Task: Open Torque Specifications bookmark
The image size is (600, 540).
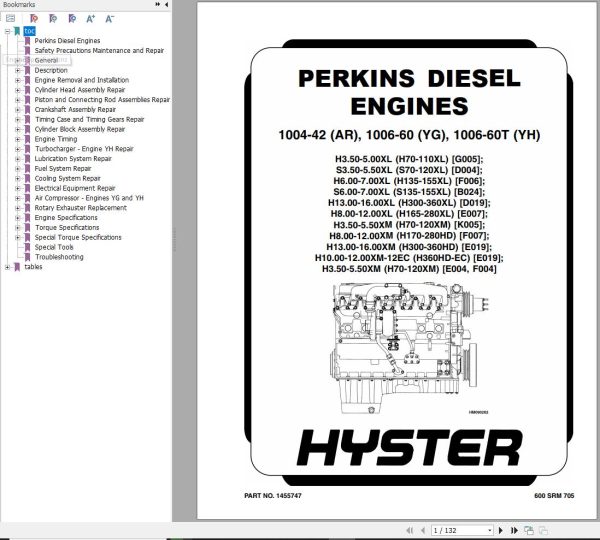Action: coord(67,227)
